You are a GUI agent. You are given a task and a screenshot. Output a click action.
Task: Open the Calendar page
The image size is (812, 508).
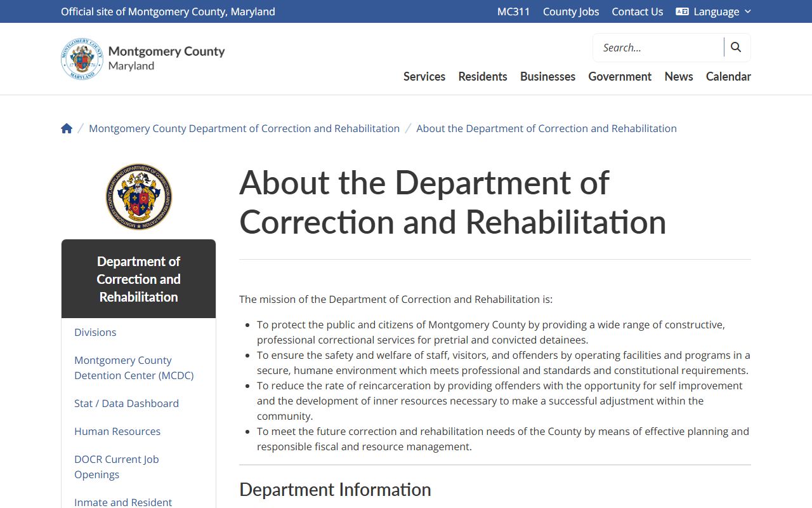[x=728, y=76]
